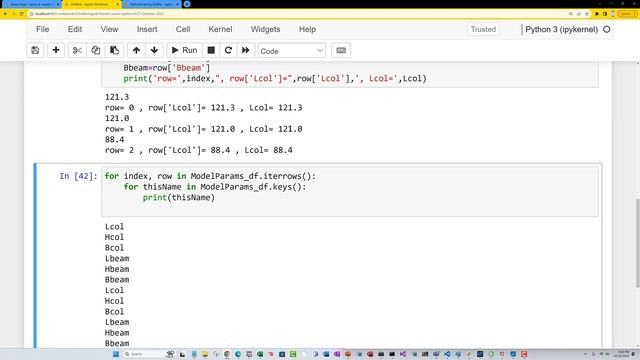Open the Windows Start menu
This screenshot has width=640, height=360.
point(116,354)
